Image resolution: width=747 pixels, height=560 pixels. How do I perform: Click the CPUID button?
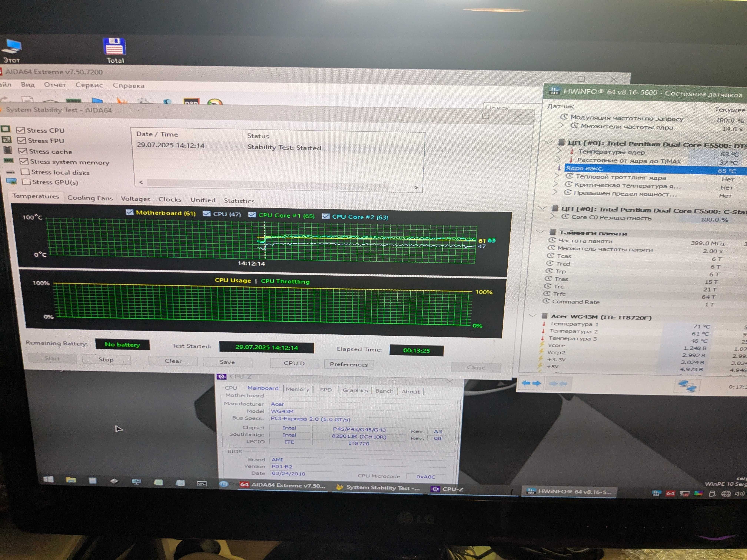point(294,363)
